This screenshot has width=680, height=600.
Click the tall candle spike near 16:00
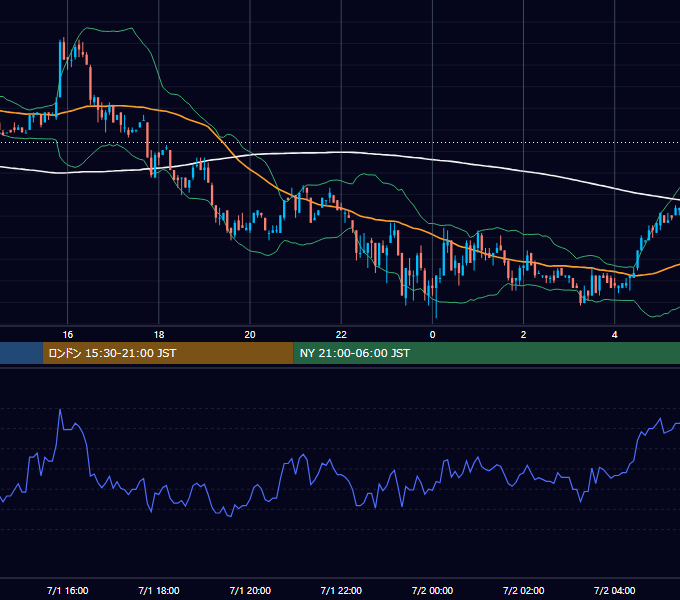point(60,69)
